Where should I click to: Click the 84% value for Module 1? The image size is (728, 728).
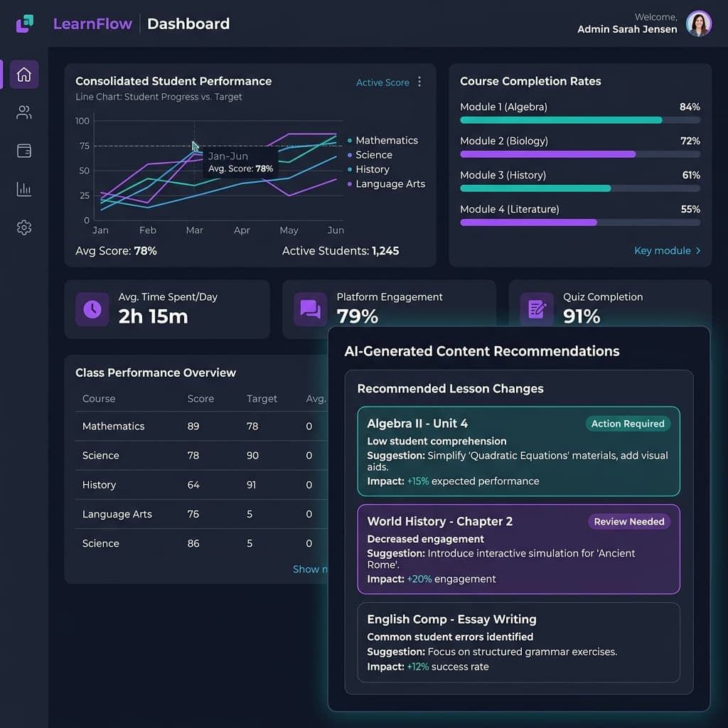[690, 107]
